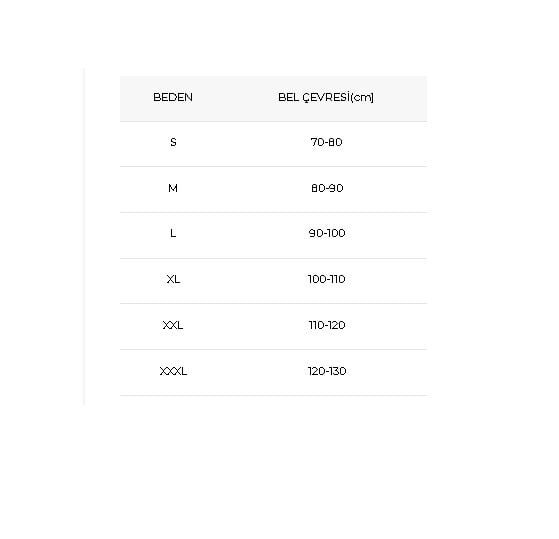The image size is (559, 539).
Task: Click the 90-100 waist measurement
Action: 327,233
